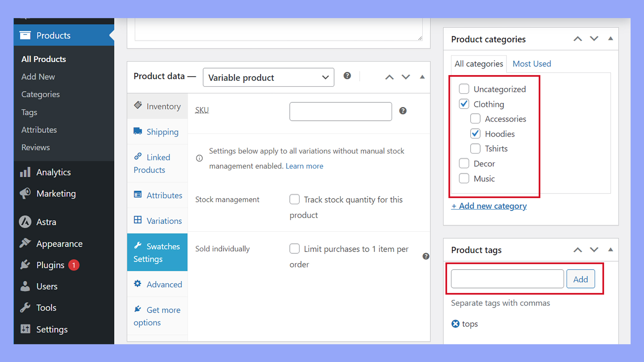Select the Appearance brush icon
Image resolution: width=644 pixels, height=362 pixels.
[x=25, y=244]
